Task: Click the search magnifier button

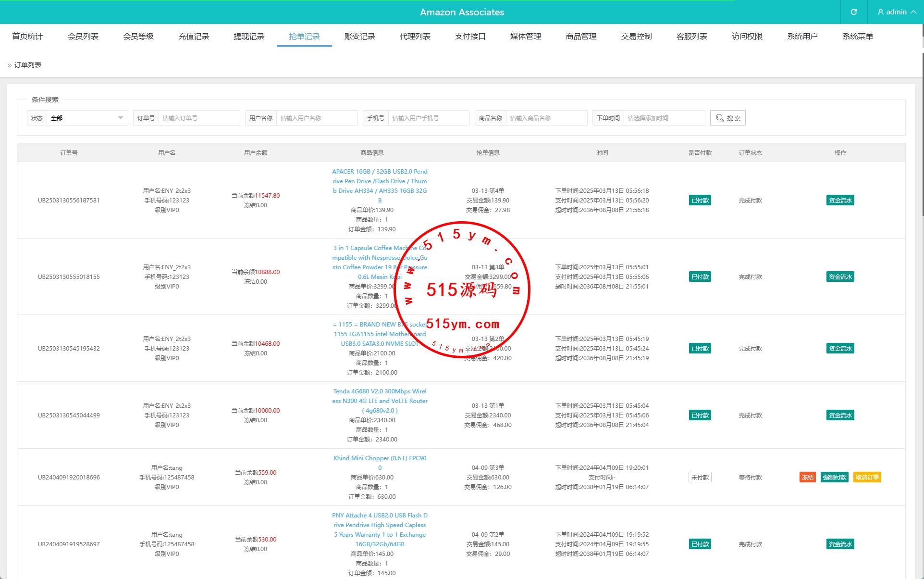Action: pos(727,118)
